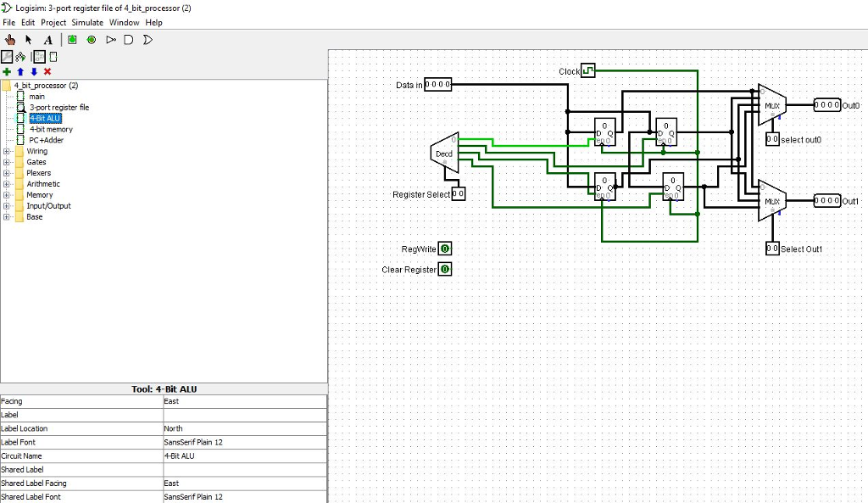Click the select out0 pin

point(773,139)
